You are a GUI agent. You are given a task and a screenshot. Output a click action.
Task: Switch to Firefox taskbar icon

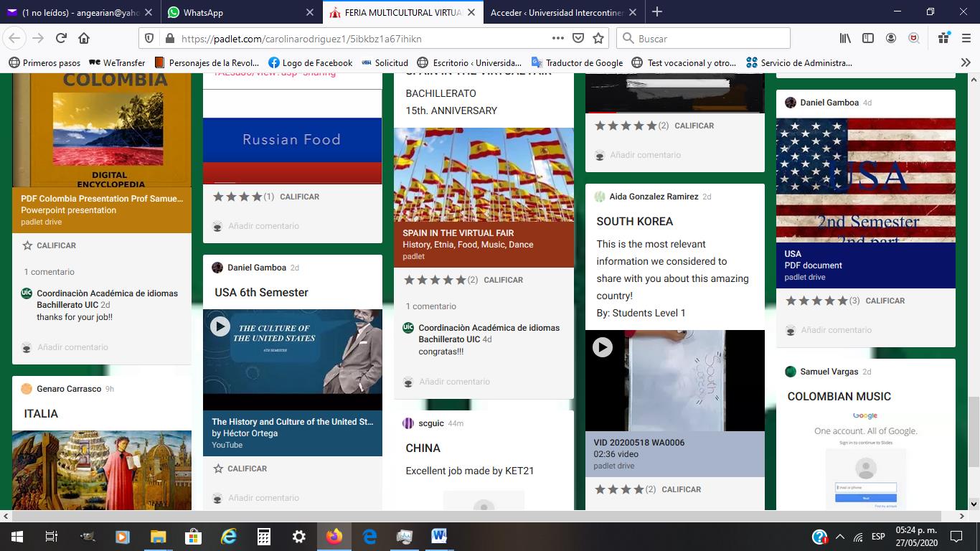point(334,536)
